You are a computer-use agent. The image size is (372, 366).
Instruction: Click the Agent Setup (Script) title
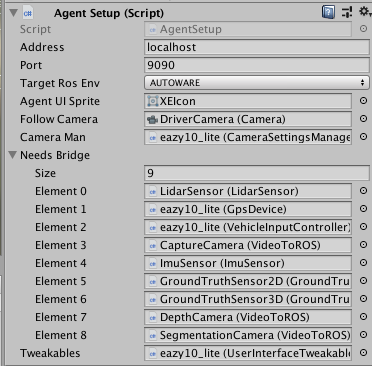(109, 13)
